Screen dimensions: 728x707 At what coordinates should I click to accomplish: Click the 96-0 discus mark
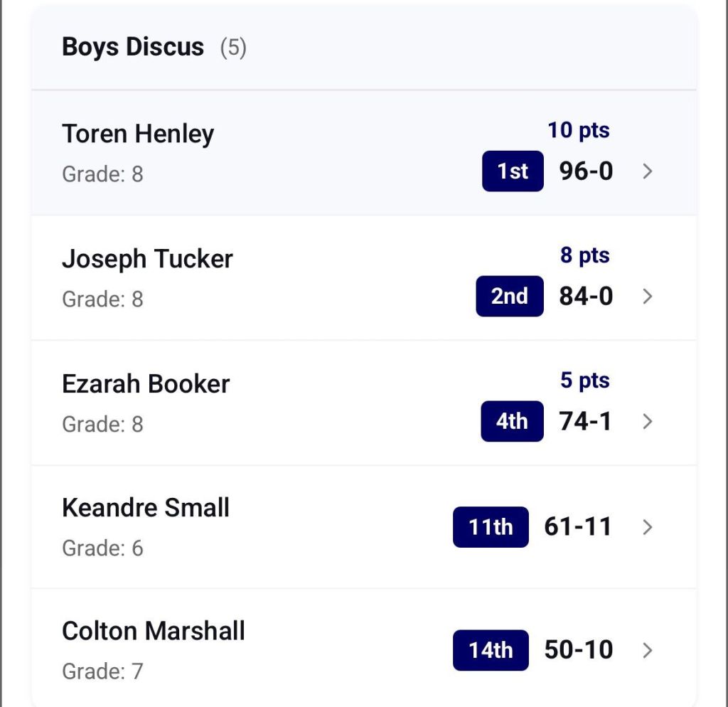(x=586, y=171)
